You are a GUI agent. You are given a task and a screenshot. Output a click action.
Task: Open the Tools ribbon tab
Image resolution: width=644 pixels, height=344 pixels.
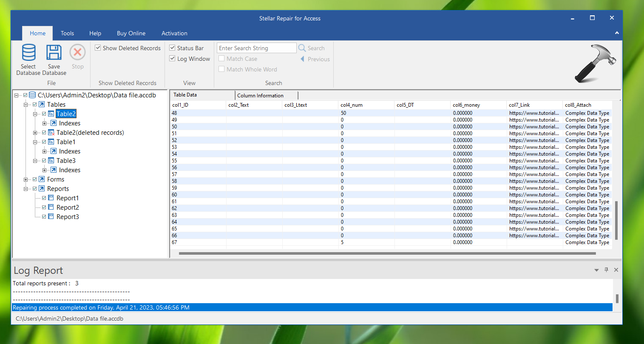67,33
